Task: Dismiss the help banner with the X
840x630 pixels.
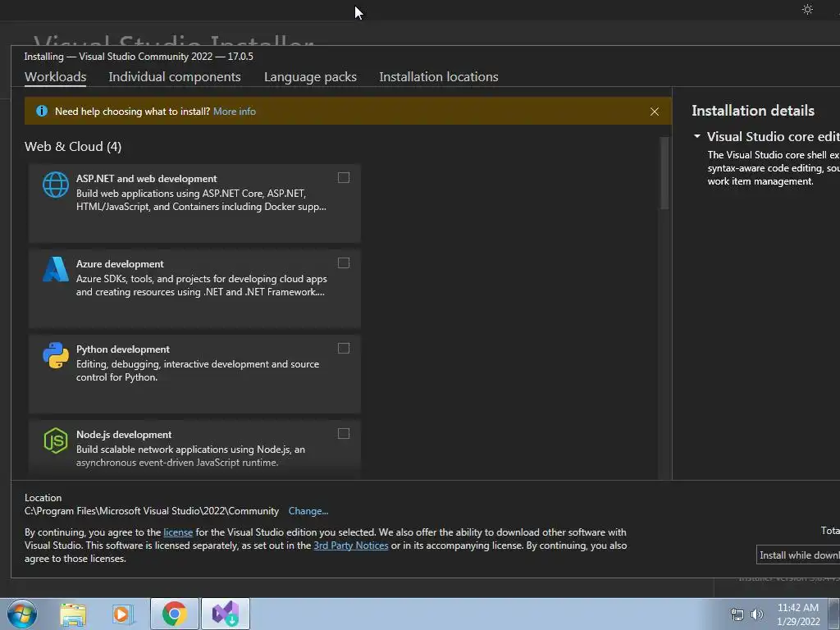Action: tap(654, 112)
